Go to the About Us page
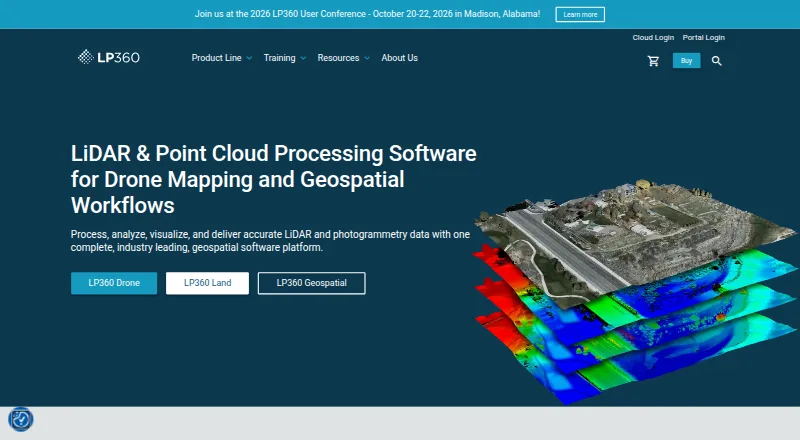This screenshot has width=800, height=440. 399,58
